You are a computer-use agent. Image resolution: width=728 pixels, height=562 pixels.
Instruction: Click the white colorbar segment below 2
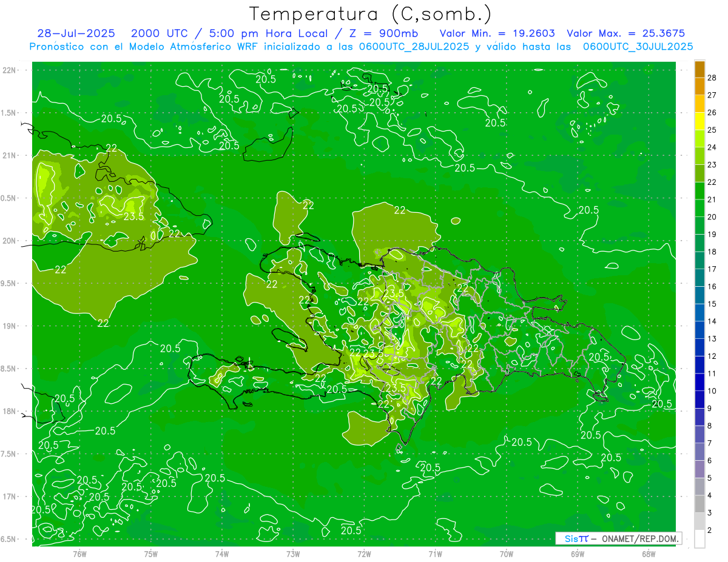(x=699, y=539)
